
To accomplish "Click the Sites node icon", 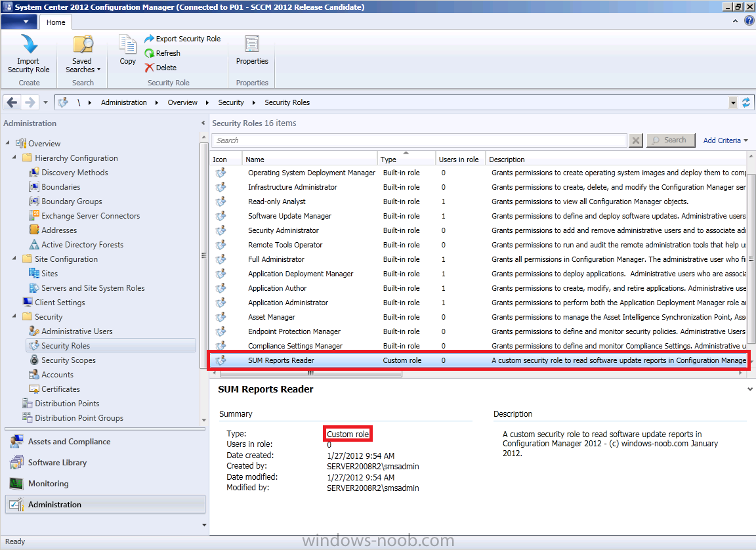I will pyautogui.click(x=33, y=273).
